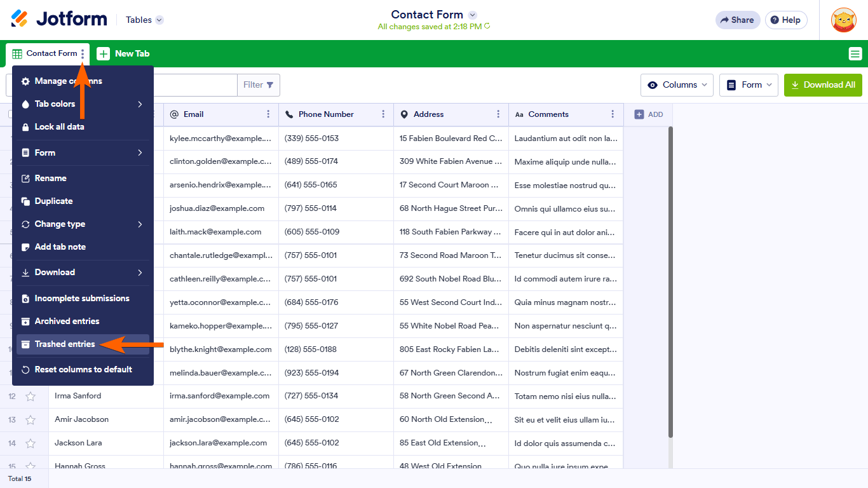The width and height of the screenshot is (868, 488).
Task: Click the Share button
Action: coord(737,20)
